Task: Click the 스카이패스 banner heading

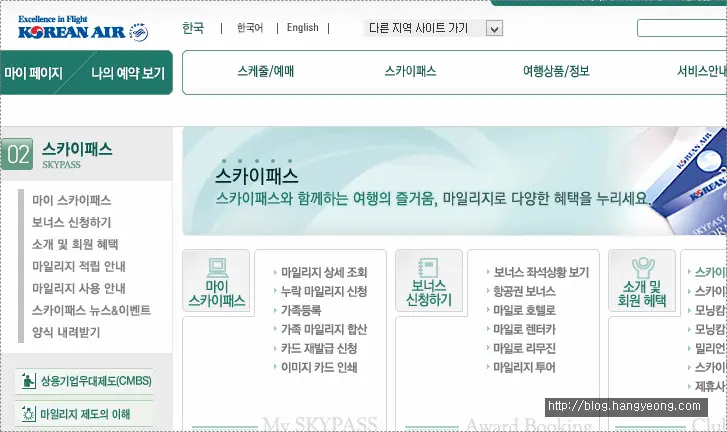Action: [257, 176]
